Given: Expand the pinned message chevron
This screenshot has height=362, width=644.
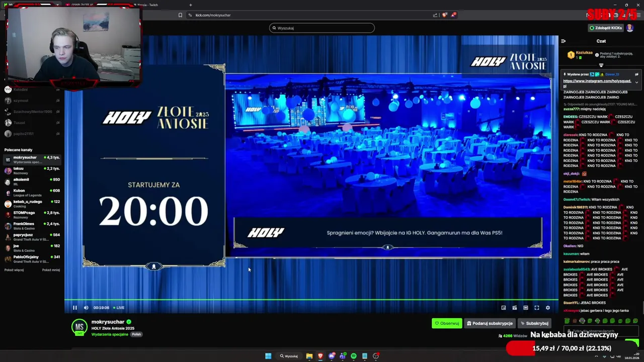Looking at the screenshot, I should click(636, 82).
